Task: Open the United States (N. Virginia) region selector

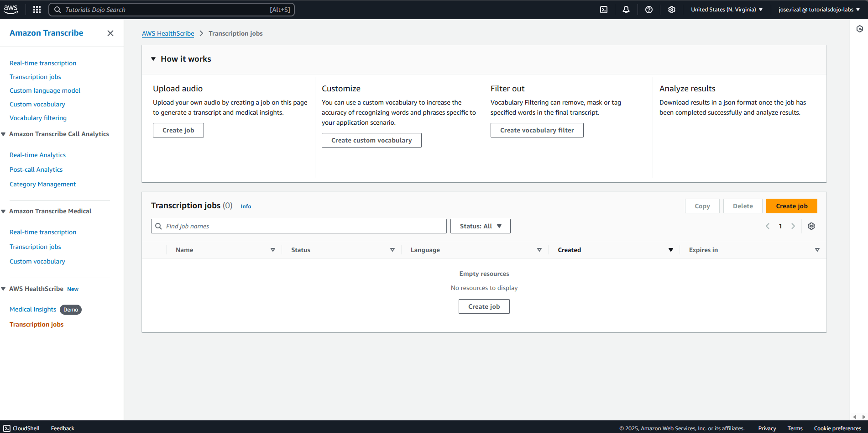Action: click(727, 10)
